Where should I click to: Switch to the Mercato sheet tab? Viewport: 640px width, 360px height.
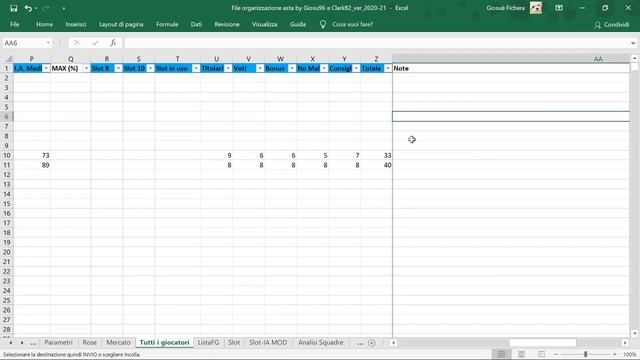click(118, 342)
